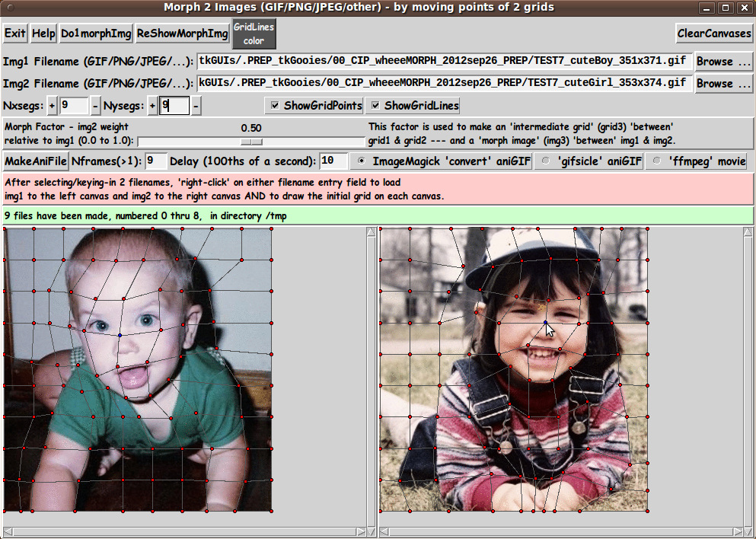This screenshot has height=539, width=756.
Task: Click the right girl image canvas
Action: tap(513, 369)
